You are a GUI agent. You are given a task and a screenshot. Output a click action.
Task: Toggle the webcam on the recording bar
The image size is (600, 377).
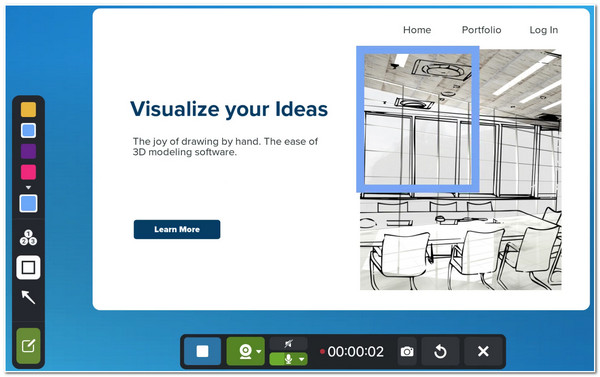point(245,351)
